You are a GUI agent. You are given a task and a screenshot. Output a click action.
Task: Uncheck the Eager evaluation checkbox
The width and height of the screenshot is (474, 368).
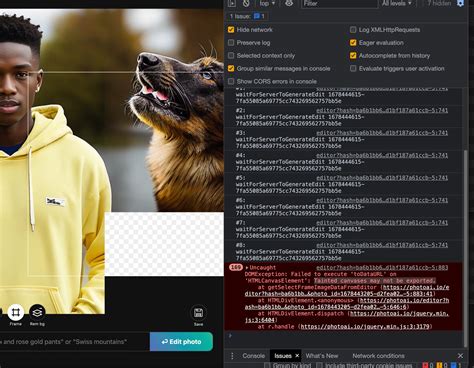[353, 43]
